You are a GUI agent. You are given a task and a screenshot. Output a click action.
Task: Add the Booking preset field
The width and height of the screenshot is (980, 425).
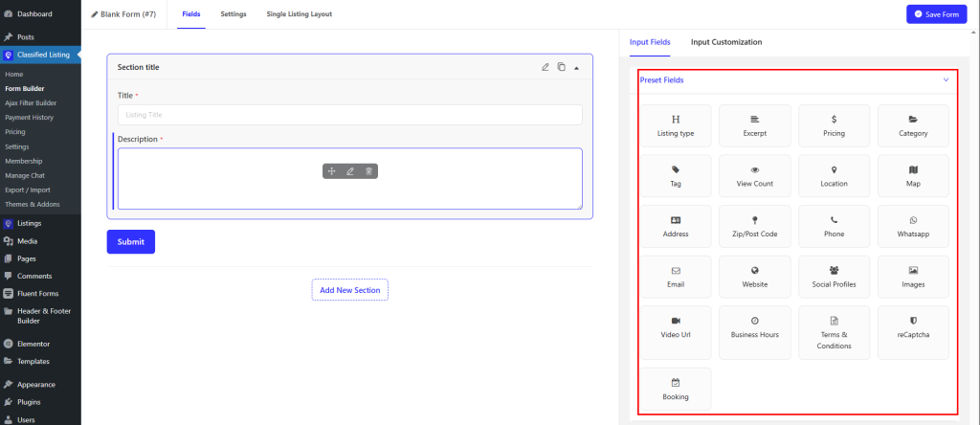coord(676,389)
